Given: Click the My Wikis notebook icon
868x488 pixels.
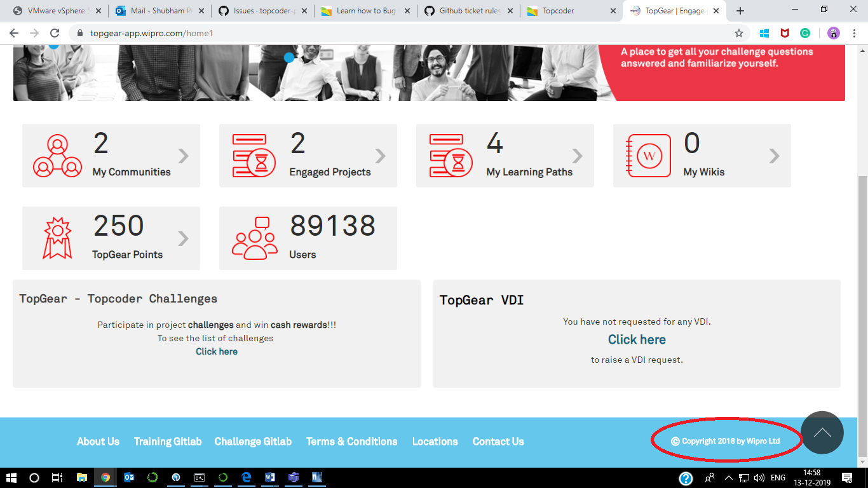Looking at the screenshot, I should pos(648,156).
